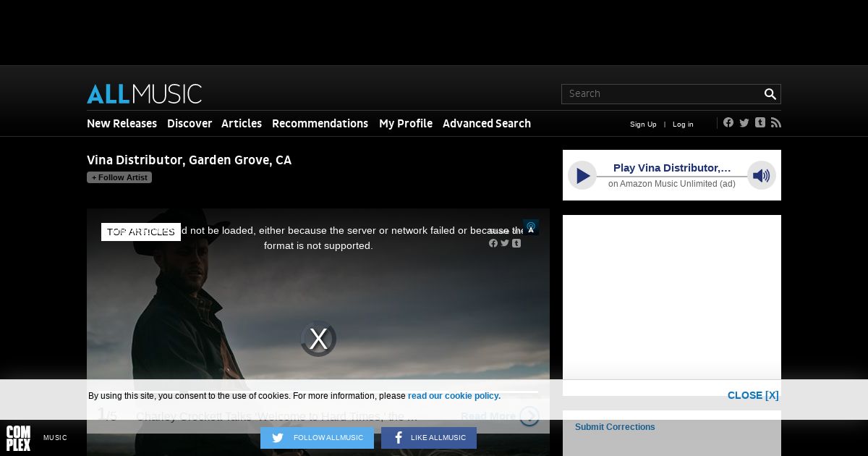Open the cookie policy link
The width and height of the screenshot is (868, 456).
point(454,396)
